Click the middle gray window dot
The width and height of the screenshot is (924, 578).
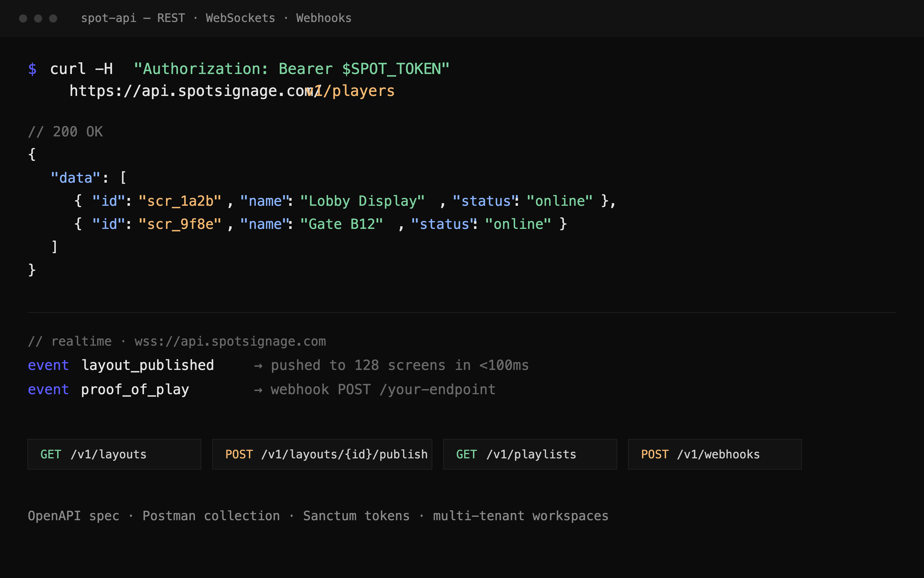[38, 18]
